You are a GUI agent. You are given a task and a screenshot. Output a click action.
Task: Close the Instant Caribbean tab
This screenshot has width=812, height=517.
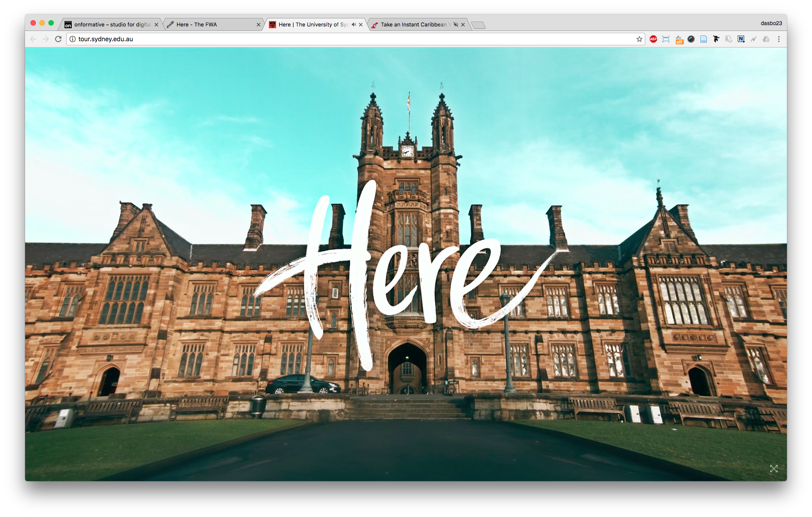coord(463,25)
